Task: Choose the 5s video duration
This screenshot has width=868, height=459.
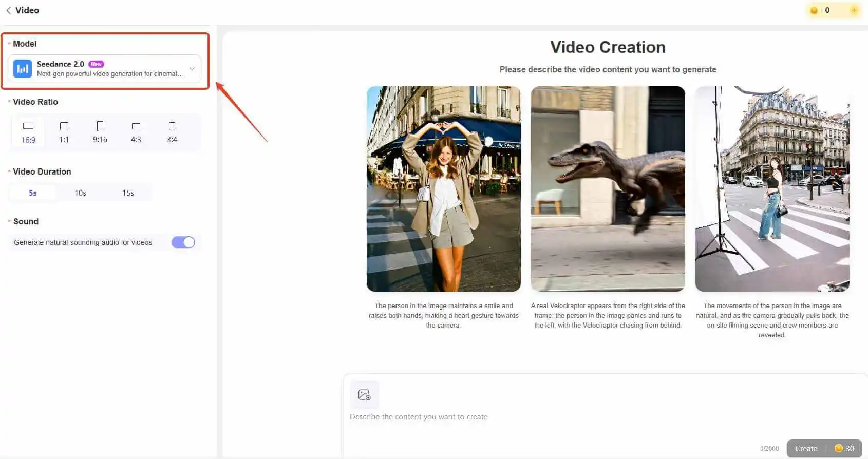Action: [x=33, y=193]
